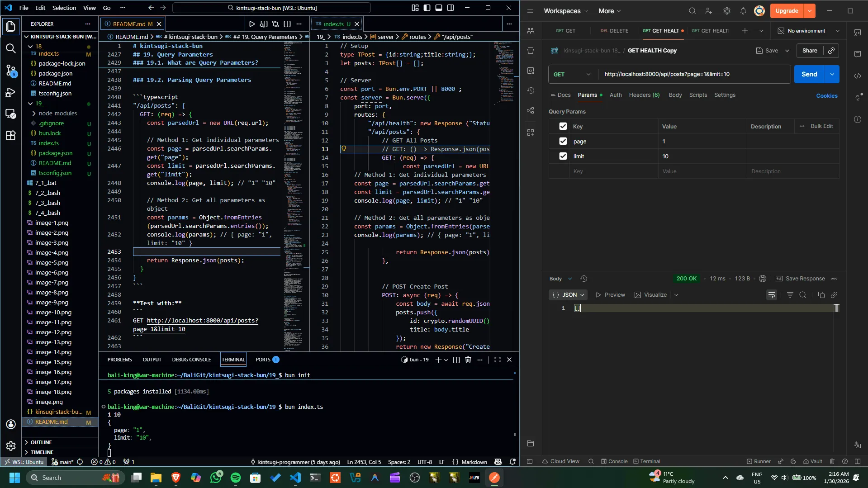Toggle the select-all Key header checkbox
The height and width of the screenshot is (488, 868).
point(563,126)
